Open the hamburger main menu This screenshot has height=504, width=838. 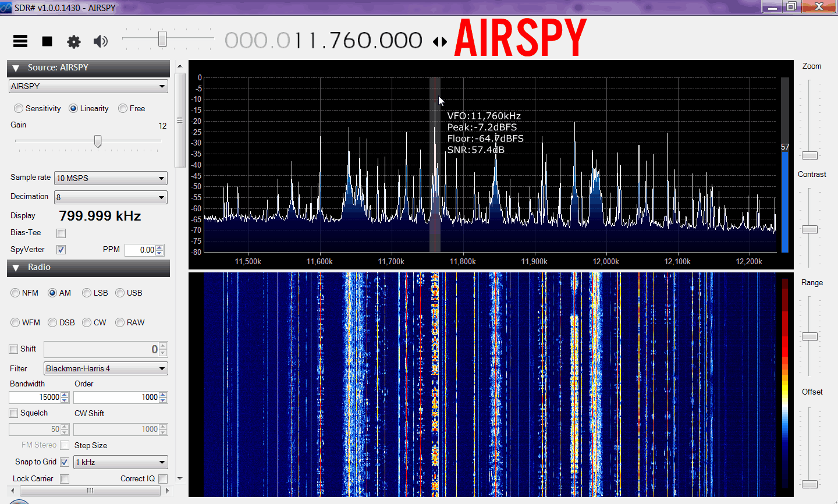[x=20, y=41]
